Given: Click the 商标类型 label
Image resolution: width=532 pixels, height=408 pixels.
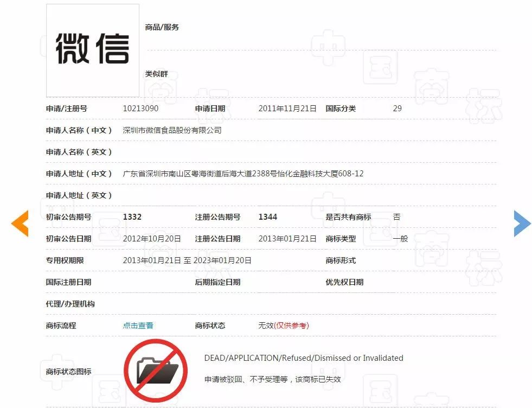Looking at the screenshot, I should 341,239.
